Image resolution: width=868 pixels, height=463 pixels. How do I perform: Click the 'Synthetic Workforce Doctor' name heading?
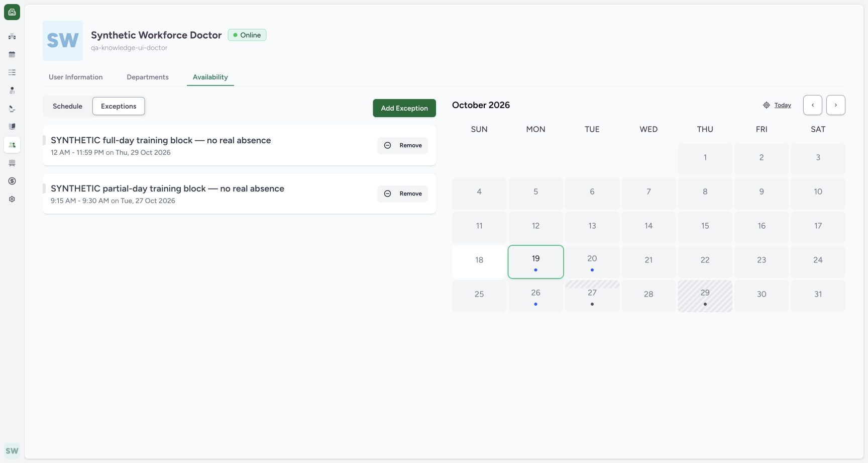(156, 35)
